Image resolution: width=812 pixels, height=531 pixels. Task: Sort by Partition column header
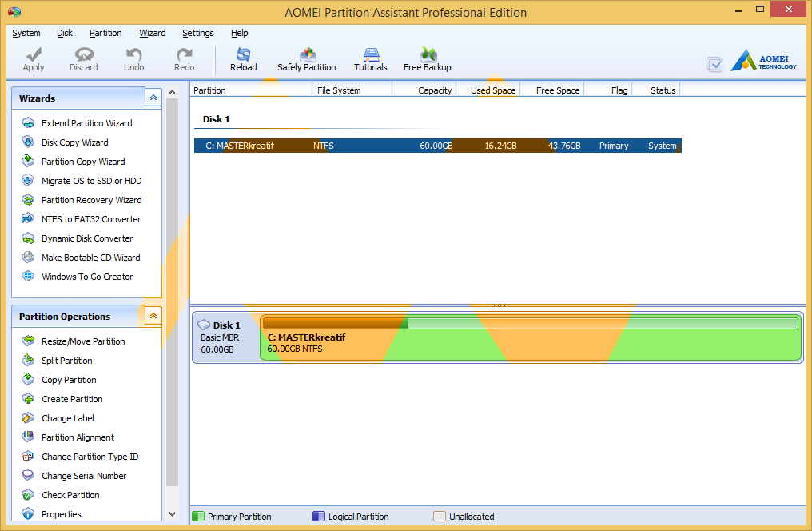click(252, 90)
